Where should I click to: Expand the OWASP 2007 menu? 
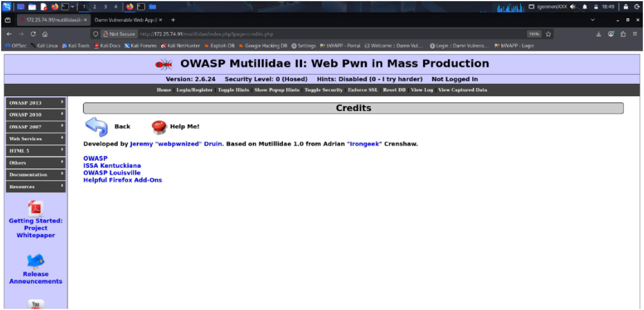coord(36,127)
